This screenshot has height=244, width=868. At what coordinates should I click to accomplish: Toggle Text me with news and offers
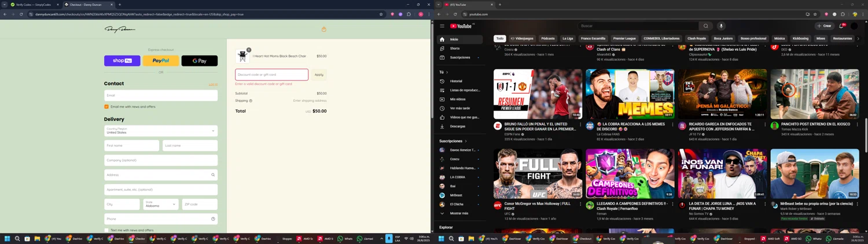106,230
